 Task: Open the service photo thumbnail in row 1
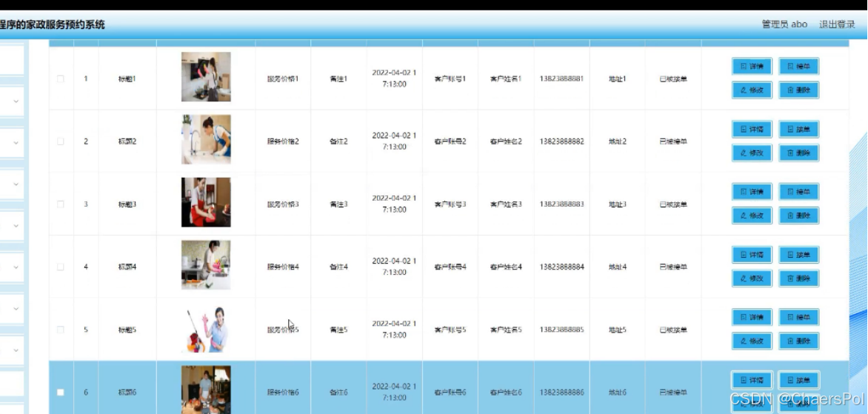[x=206, y=76]
